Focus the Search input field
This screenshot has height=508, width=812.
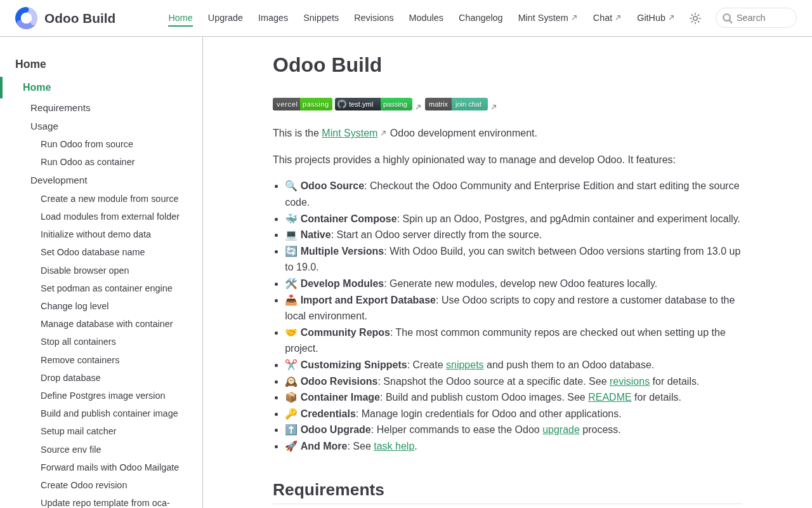756,18
